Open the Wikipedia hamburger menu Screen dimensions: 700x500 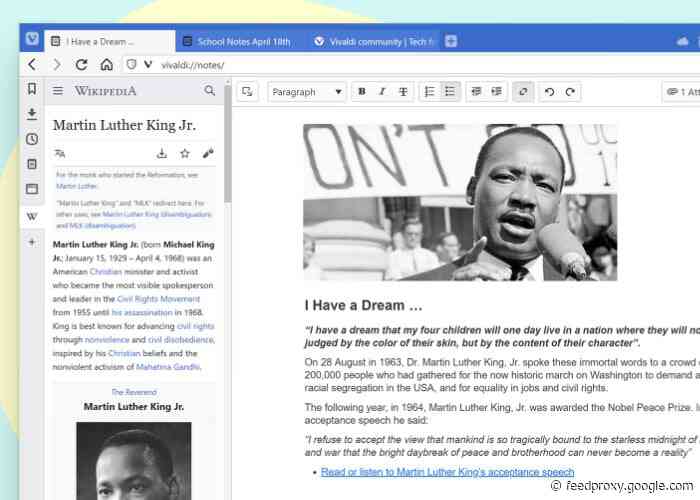(x=58, y=91)
